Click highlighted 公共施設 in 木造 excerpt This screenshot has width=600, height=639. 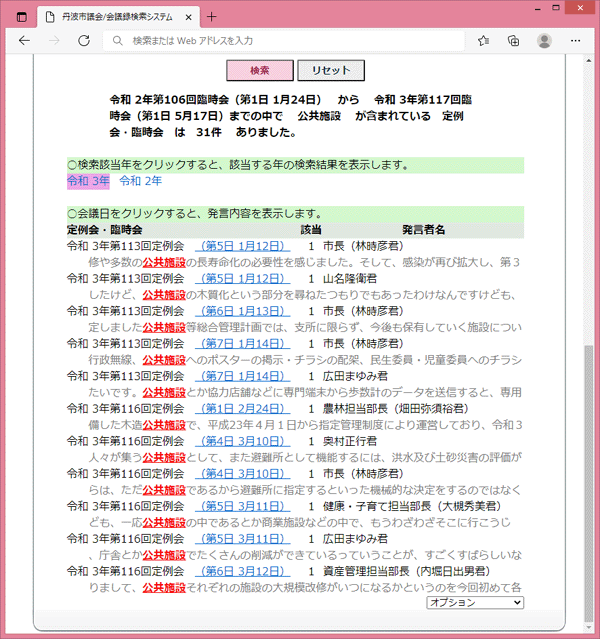pos(164,425)
